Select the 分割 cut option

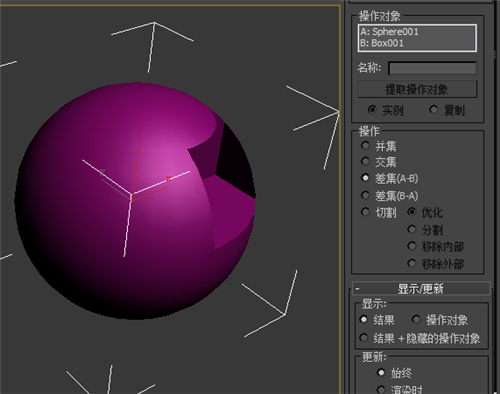tap(412, 229)
